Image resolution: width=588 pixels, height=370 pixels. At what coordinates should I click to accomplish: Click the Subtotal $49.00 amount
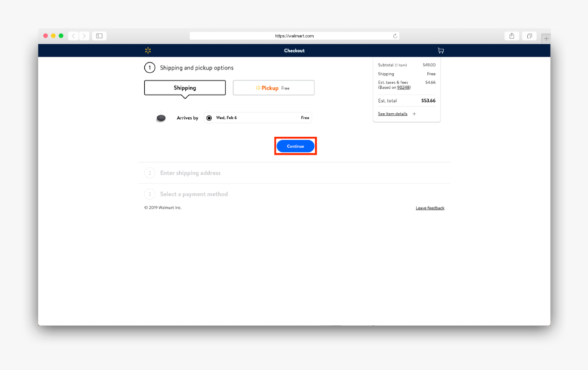click(429, 65)
